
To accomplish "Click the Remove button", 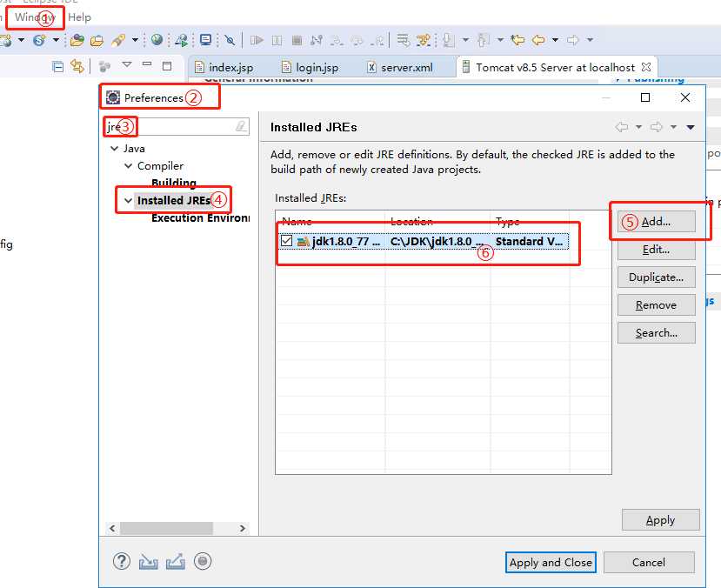I will (x=656, y=305).
